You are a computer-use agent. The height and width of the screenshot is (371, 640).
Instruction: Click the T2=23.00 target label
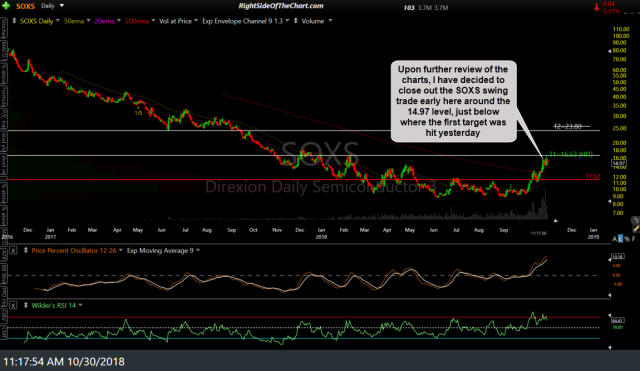point(567,127)
